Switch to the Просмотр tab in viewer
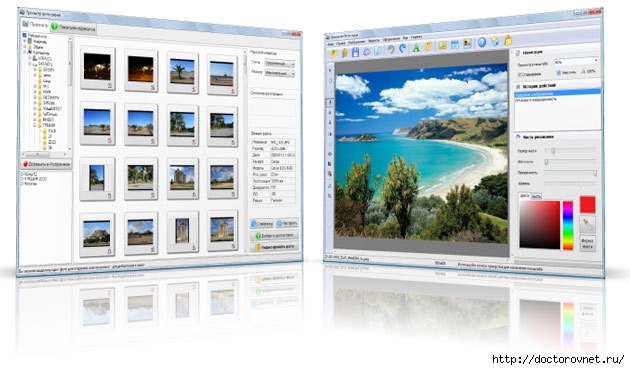 (35, 24)
